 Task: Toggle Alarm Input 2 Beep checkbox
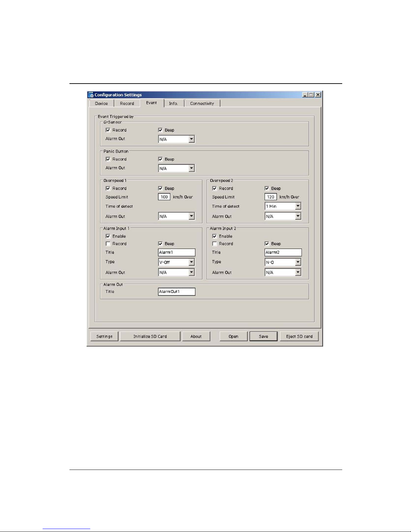click(x=267, y=244)
